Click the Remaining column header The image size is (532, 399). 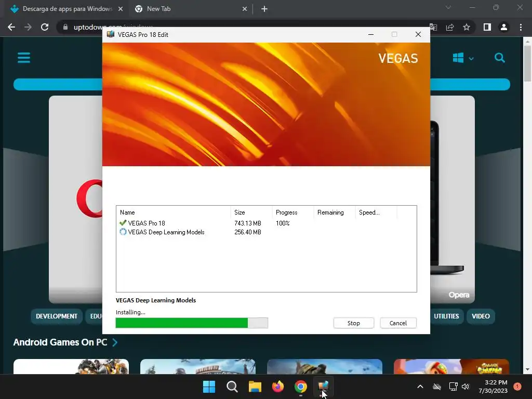[334, 212]
